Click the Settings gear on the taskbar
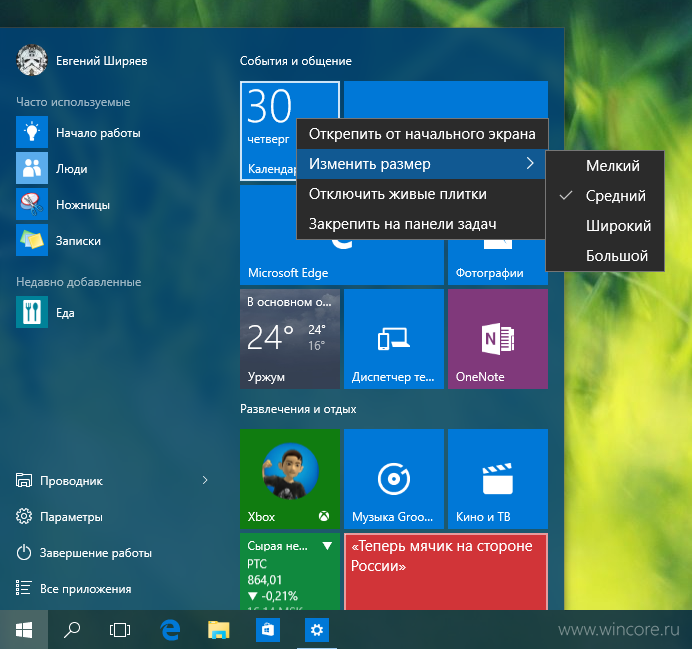Image resolution: width=692 pixels, height=649 pixels. tap(317, 630)
